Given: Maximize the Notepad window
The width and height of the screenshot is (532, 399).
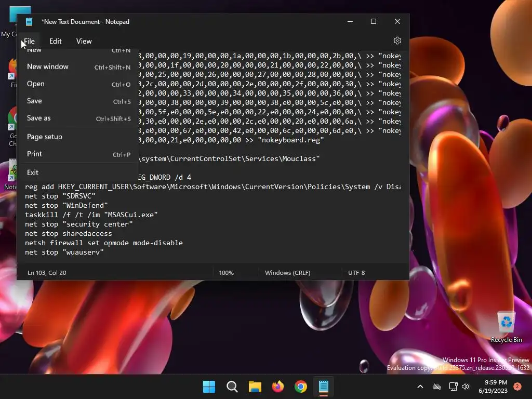Looking at the screenshot, I should click(x=374, y=21).
